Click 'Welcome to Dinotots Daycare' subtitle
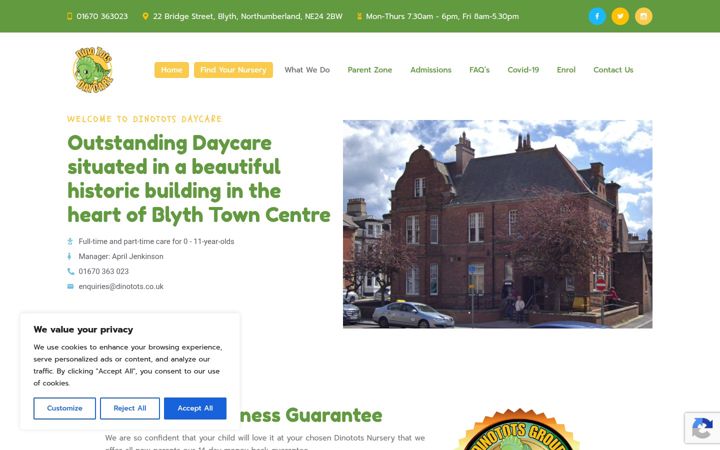 pos(144,119)
